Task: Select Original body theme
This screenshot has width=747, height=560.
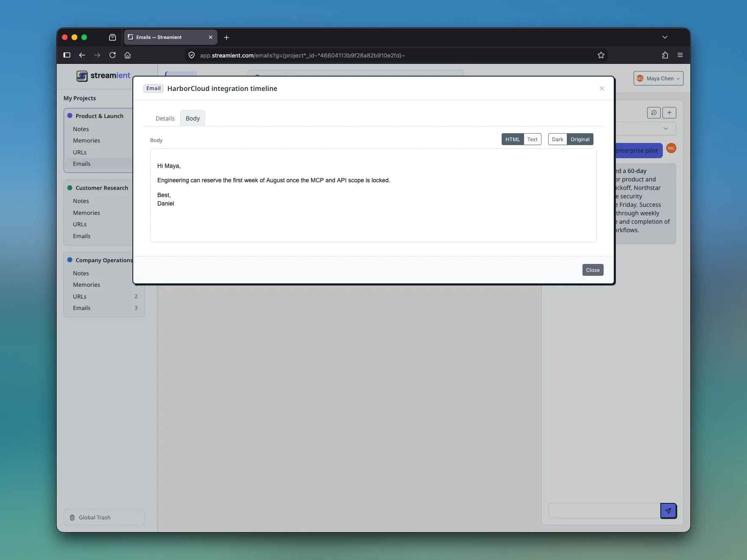Action: [580, 139]
